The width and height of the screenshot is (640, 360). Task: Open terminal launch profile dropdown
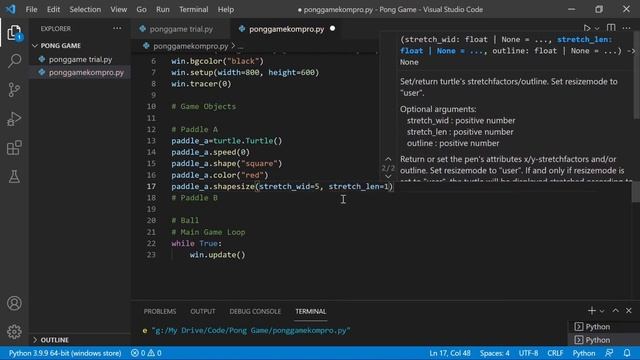coord(602,311)
